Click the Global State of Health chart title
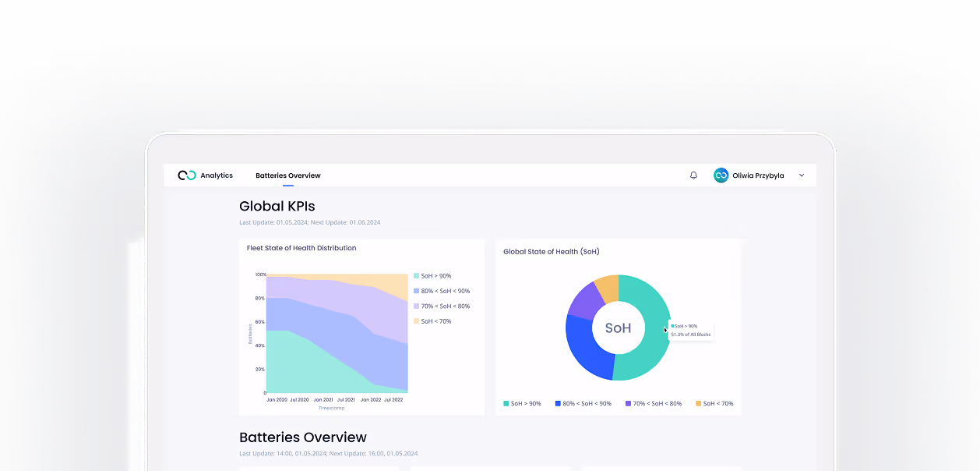Viewport: 980px width, 471px height. coord(551,251)
